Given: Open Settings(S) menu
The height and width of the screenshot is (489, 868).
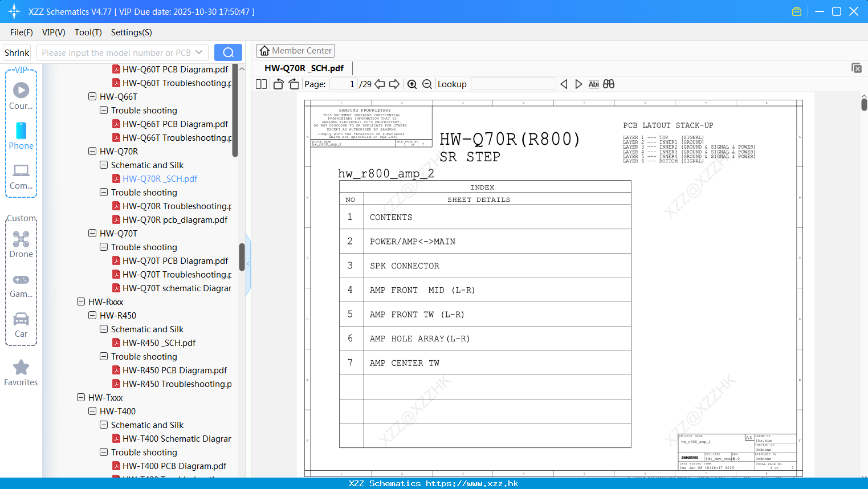Looking at the screenshot, I should tap(131, 32).
